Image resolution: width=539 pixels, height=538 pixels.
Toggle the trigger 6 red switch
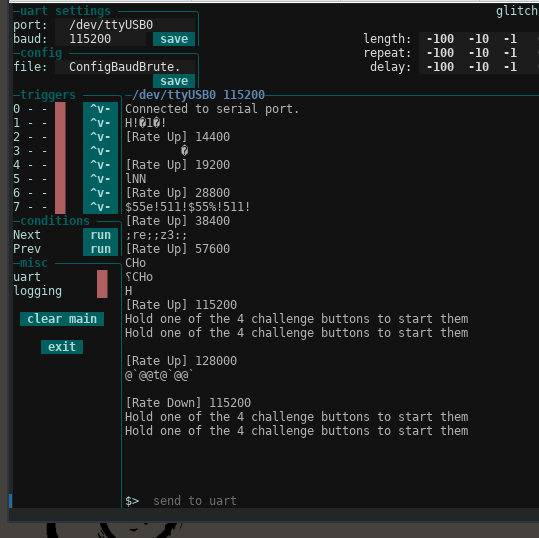point(60,193)
